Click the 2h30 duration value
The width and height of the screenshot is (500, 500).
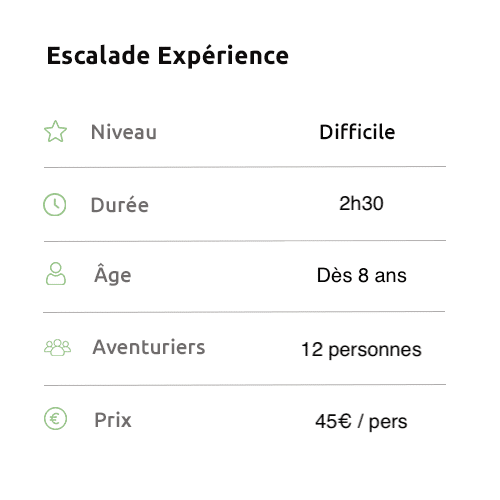pos(361,203)
